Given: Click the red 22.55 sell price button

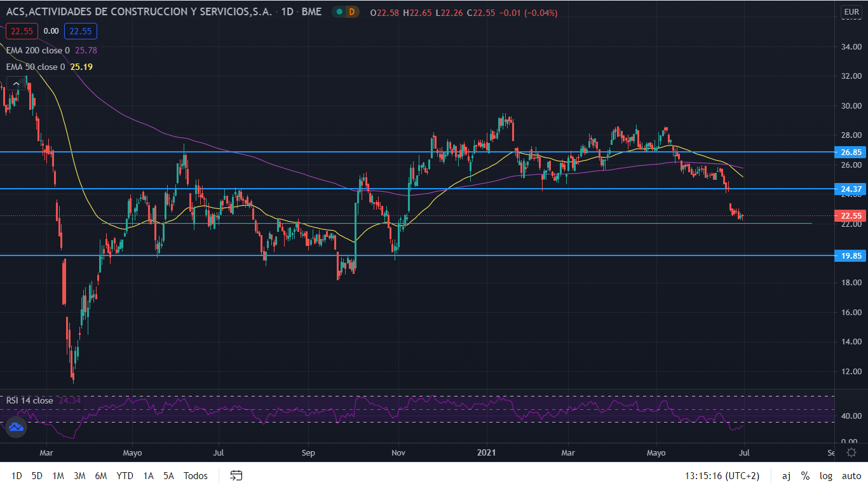Looking at the screenshot, I should (22, 30).
